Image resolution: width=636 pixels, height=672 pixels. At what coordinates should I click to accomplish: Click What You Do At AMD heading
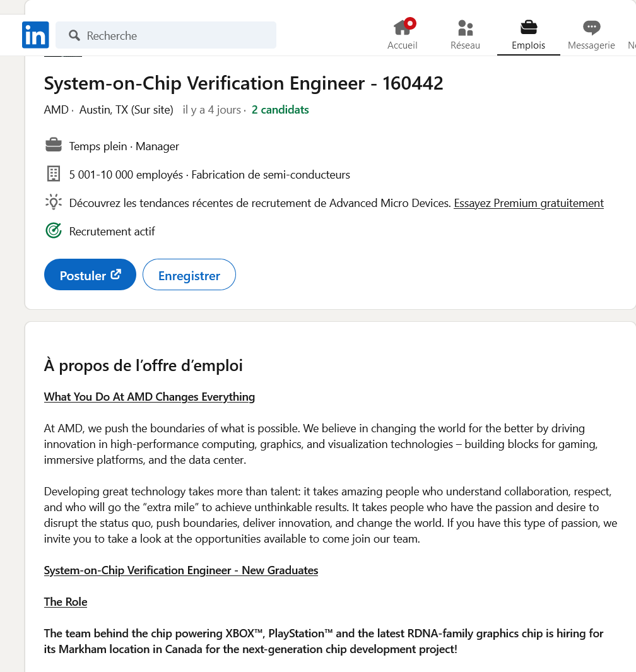150,397
